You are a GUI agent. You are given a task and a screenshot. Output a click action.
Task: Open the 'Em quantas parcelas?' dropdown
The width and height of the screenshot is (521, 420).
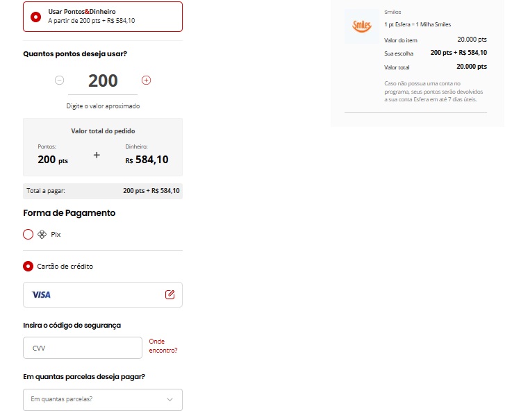(x=102, y=399)
